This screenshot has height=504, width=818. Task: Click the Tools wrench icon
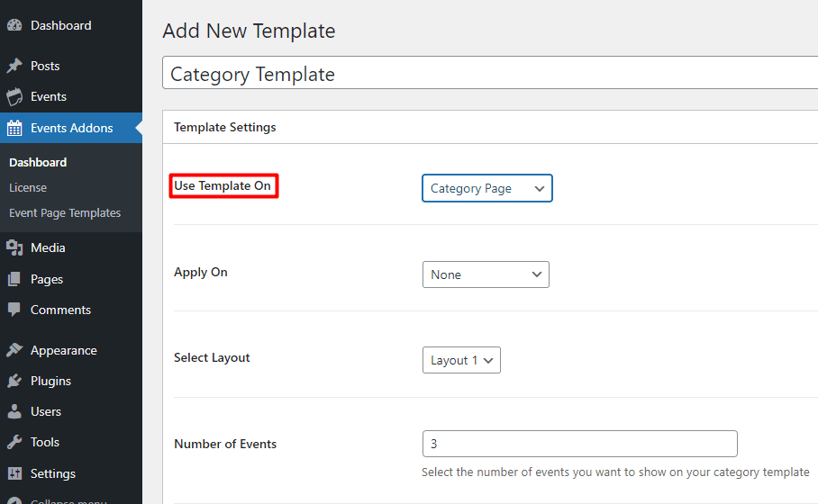pos(14,443)
